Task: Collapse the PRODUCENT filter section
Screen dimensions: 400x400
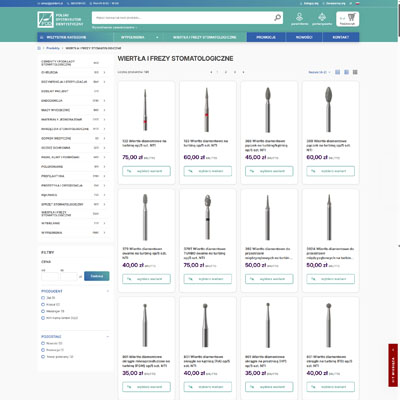Action: tap(108, 291)
